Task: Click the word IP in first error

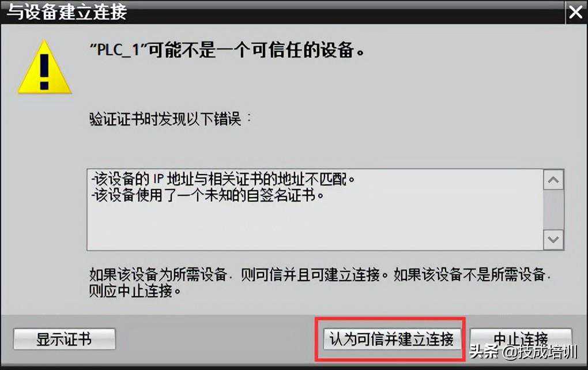Action: 159,179
